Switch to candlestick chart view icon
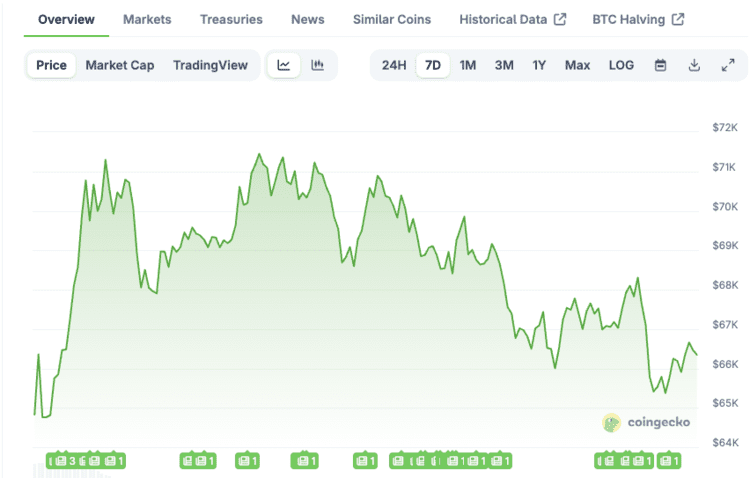 [318, 65]
